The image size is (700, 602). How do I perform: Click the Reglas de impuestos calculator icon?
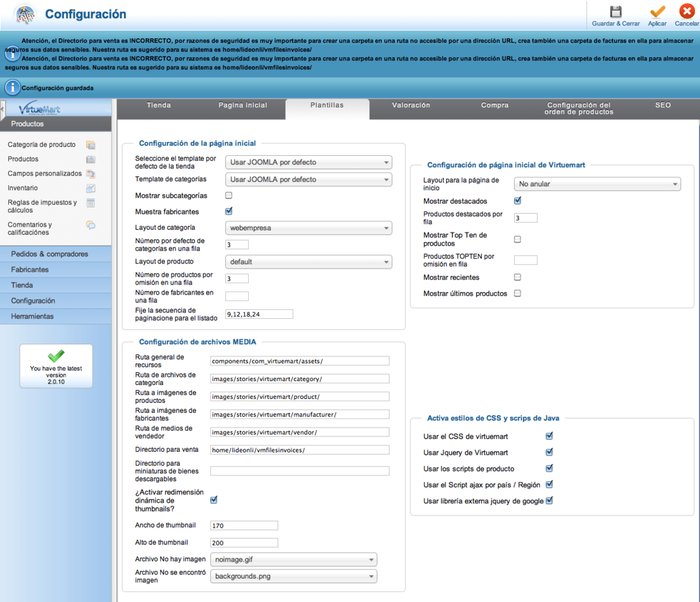[x=90, y=203]
